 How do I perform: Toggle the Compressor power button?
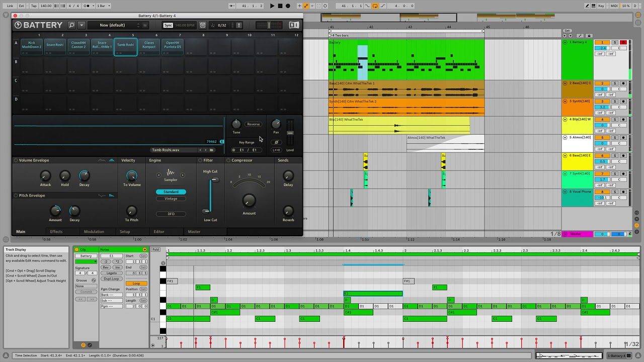(x=228, y=160)
